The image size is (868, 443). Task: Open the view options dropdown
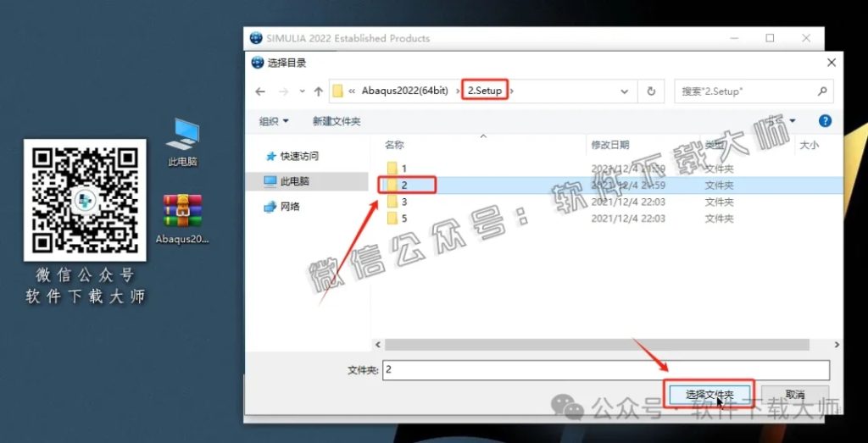(x=793, y=121)
